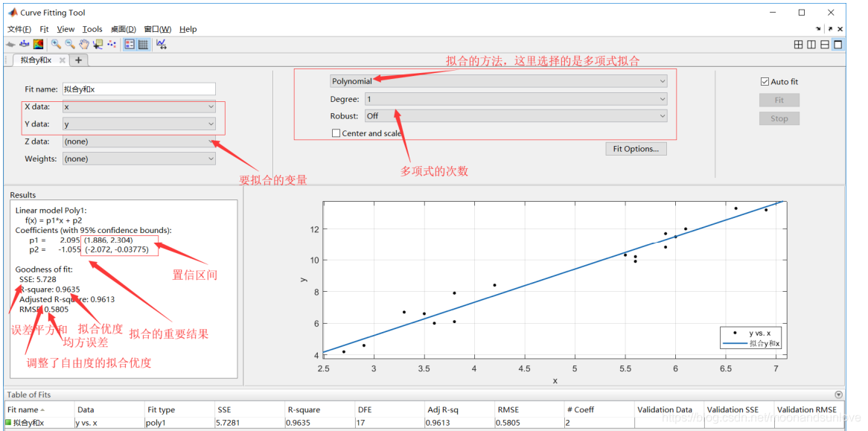This screenshot has width=868, height=431.
Task: Toggle the Legend toolbar button
Action: click(130, 44)
